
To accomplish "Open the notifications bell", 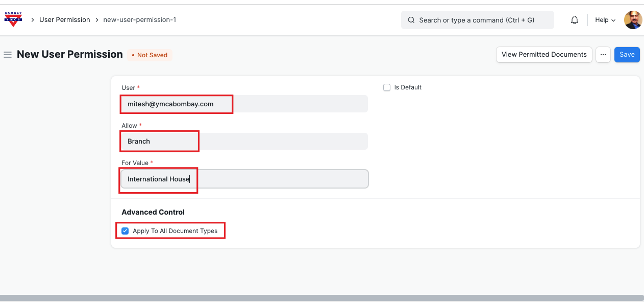I will point(575,20).
